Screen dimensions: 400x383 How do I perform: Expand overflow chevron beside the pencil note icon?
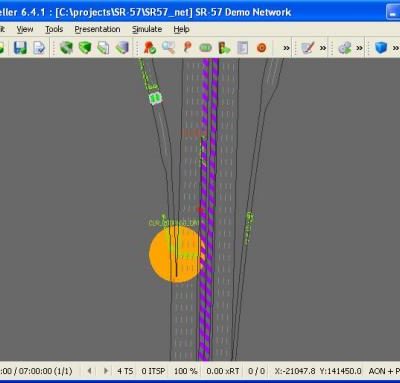[x=323, y=48]
